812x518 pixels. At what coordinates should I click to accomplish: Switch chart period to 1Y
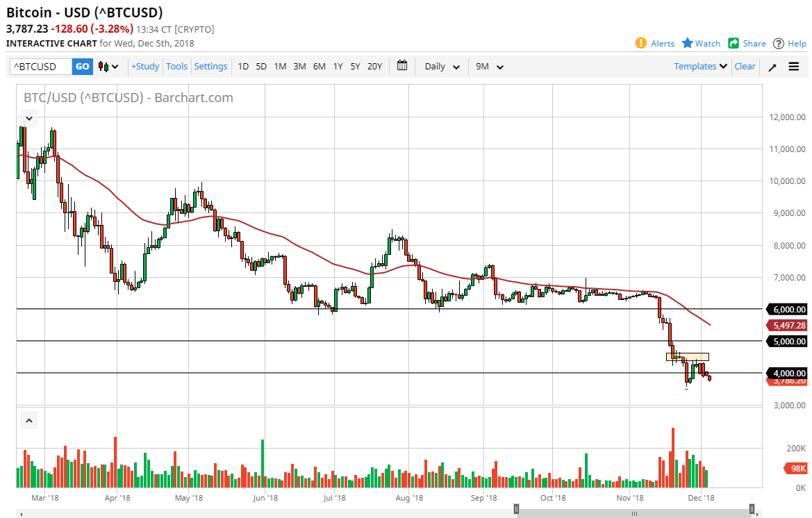[x=338, y=66]
